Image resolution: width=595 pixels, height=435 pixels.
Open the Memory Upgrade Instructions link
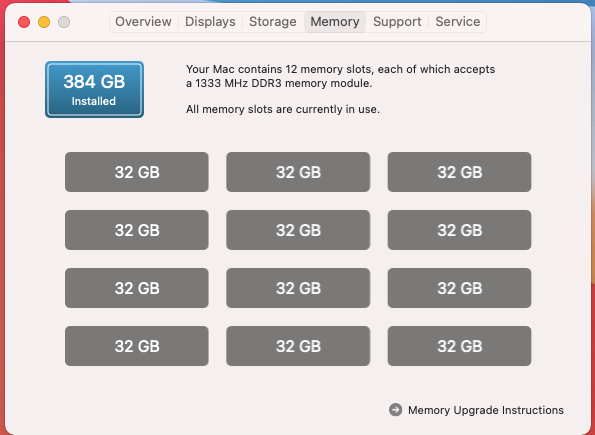click(x=486, y=410)
